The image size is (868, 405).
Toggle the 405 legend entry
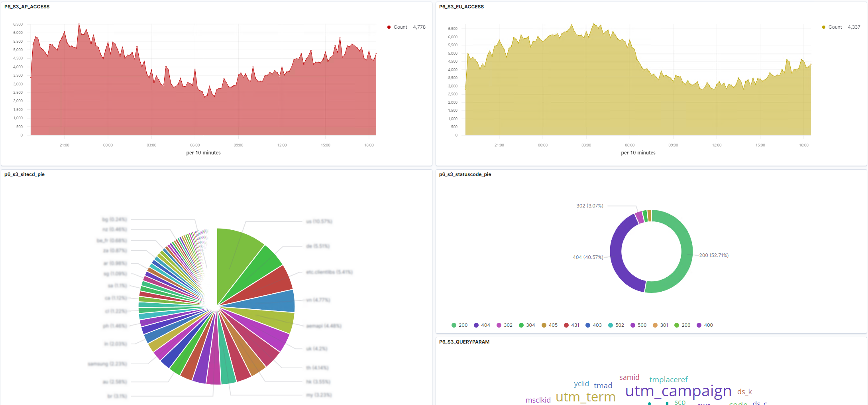click(x=550, y=325)
